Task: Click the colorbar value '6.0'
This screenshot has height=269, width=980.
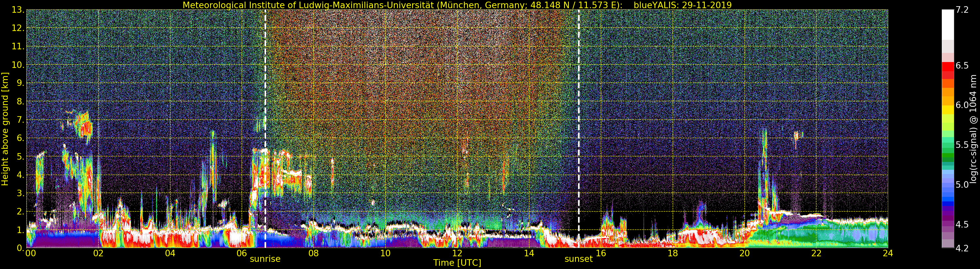Action: pos(962,105)
